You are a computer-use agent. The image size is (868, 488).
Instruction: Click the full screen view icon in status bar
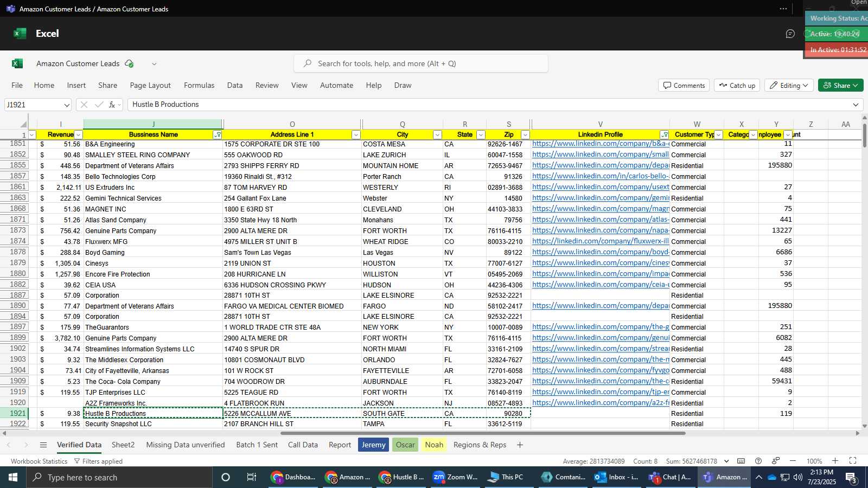click(x=853, y=461)
